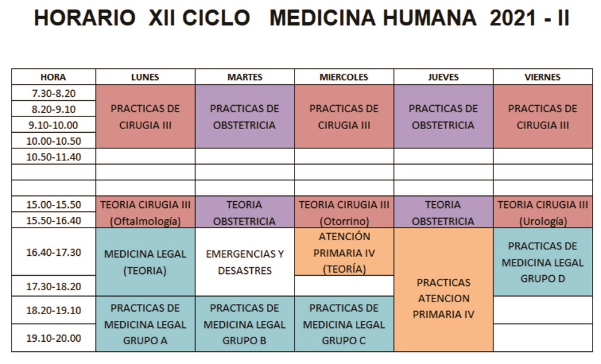This screenshot has width=601, height=364.
Task: Select the 7.30-8.20 time slot
Action: (x=53, y=93)
